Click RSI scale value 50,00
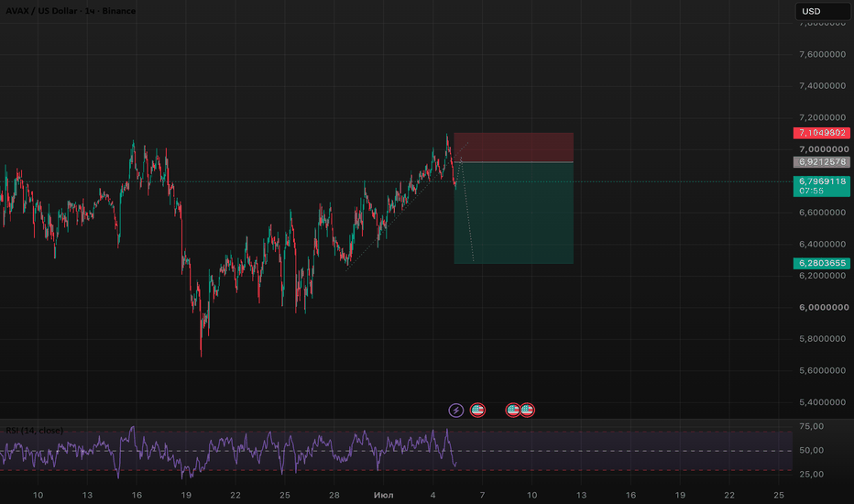Image resolution: width=854 pixels, height=504 pixels. click(x=812, y=450)
